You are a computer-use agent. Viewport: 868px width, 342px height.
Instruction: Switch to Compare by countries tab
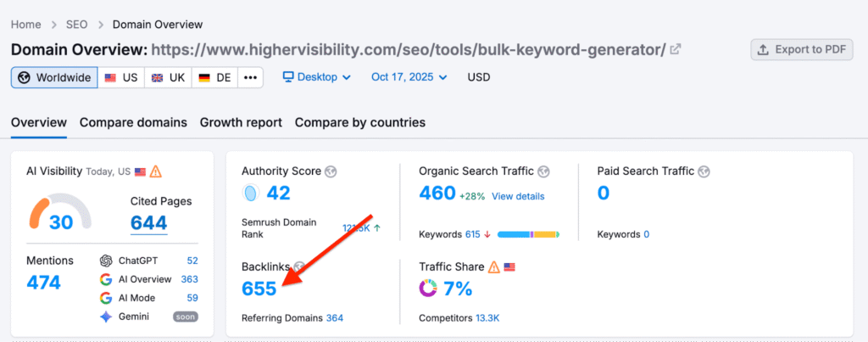tap(359, 122)
